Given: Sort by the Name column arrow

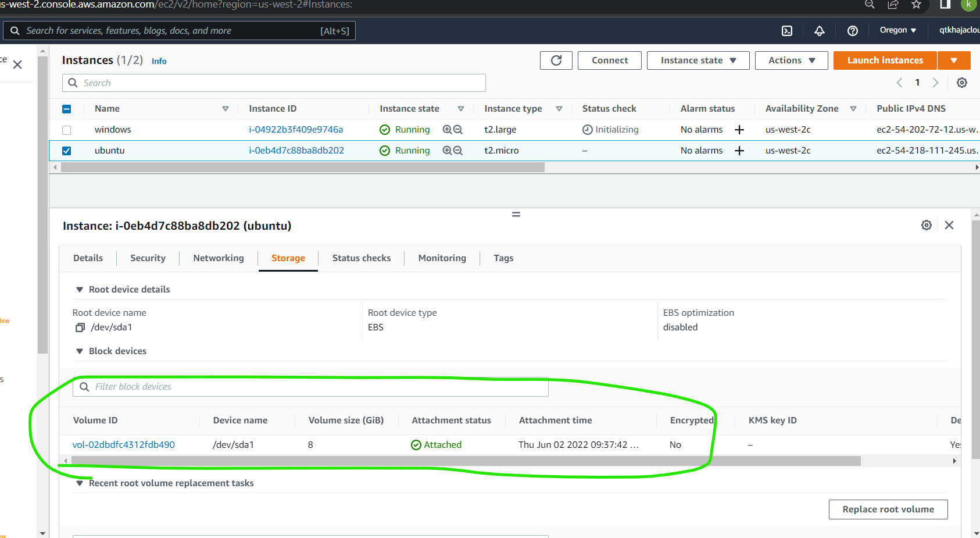Looking at the screenshot, I should [x=226, y=109].
